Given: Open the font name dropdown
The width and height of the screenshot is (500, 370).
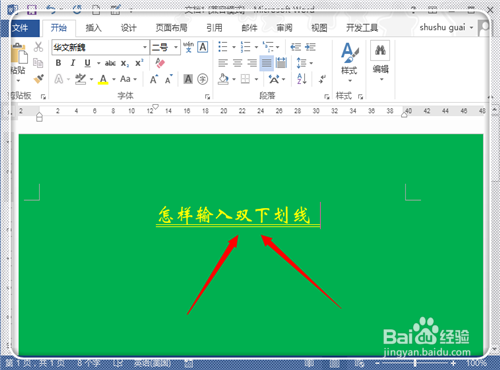Looking at the screenshot, I should tap(145, 47).
